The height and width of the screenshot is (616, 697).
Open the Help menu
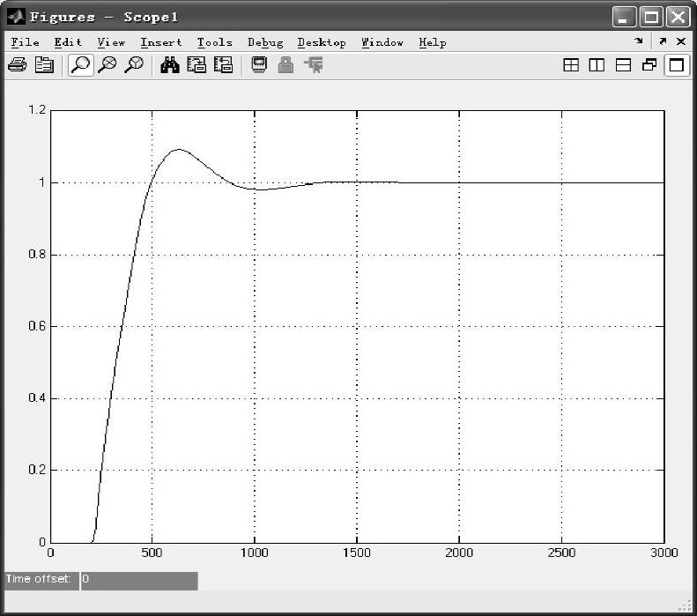[x=432, y=42]
